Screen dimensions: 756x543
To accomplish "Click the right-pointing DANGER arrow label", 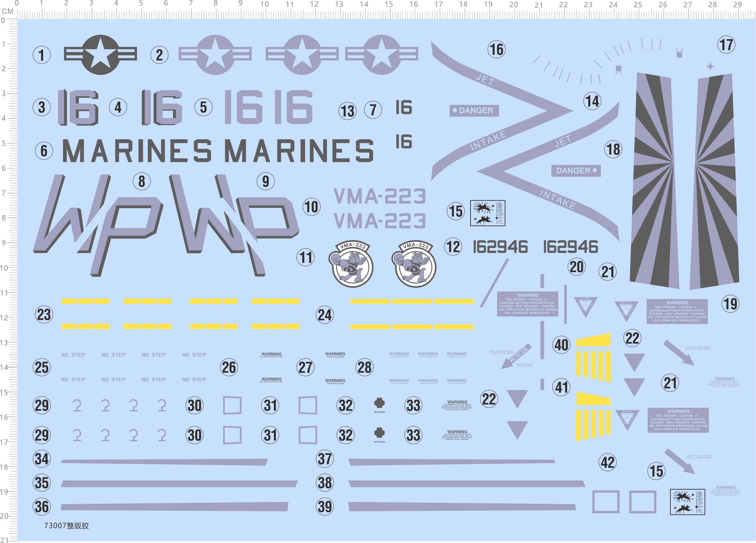I will click(576, 171).
